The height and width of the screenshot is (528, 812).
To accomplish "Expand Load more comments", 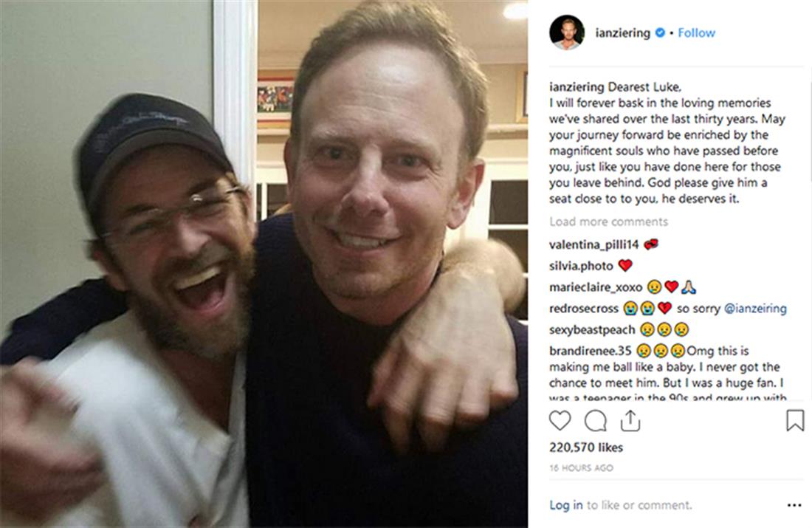I will click(608, 222).
